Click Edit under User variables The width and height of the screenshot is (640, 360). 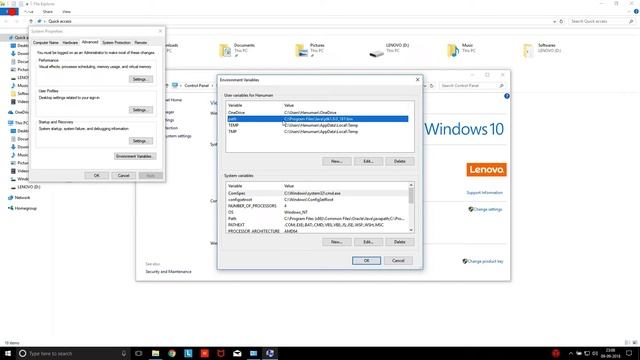[x=369, y=161]
